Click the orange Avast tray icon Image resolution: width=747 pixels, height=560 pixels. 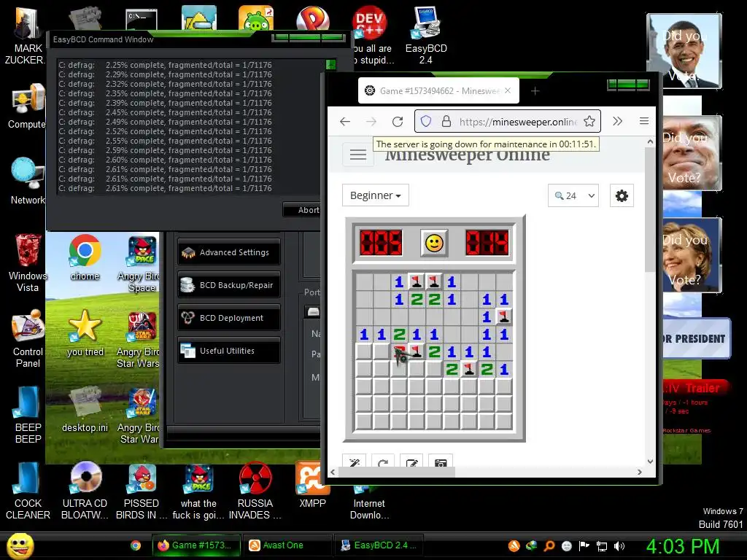click(x=514, y=546)
